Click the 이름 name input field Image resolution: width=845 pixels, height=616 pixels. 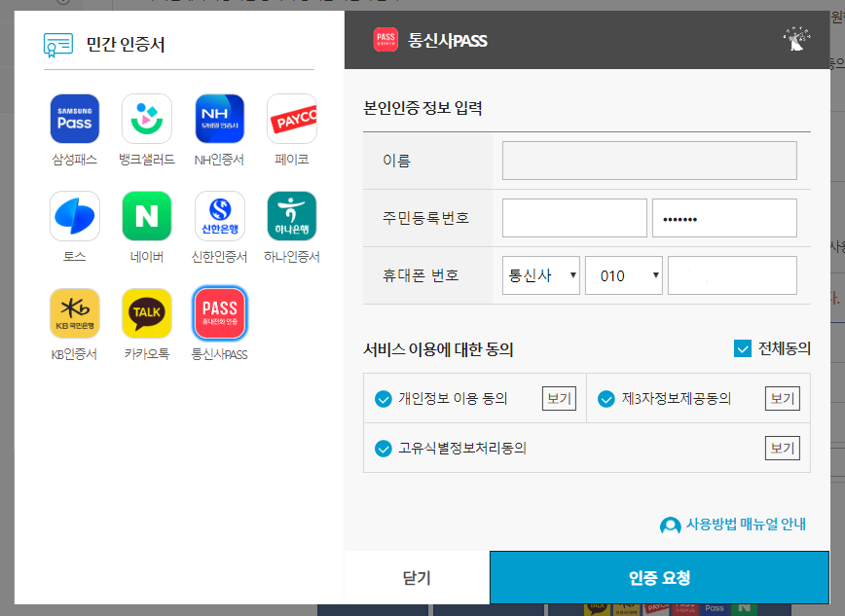(649, 161)
